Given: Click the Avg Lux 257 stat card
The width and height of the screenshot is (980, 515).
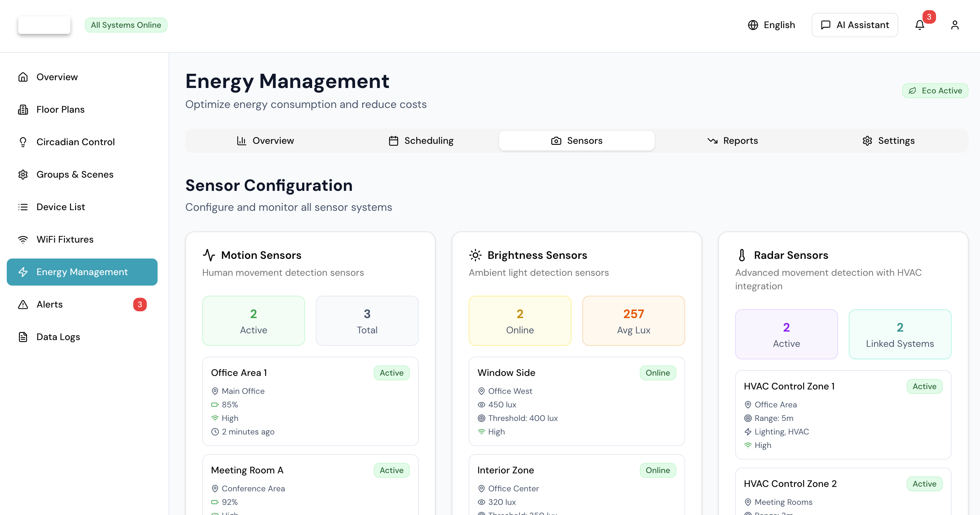Looking at the screenshot, I should tap(633, 320).
